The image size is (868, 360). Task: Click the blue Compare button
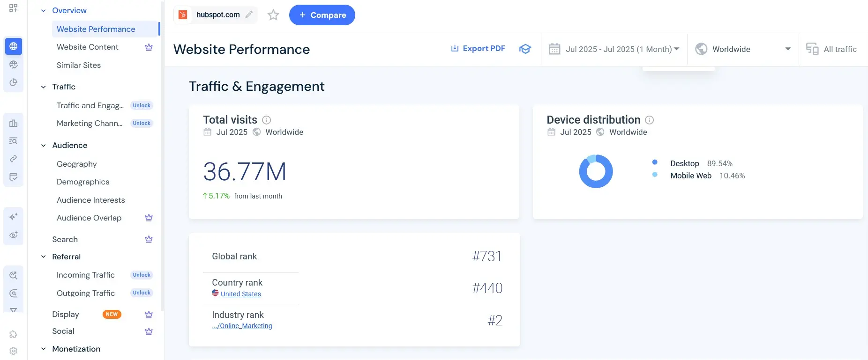[322, 15]
